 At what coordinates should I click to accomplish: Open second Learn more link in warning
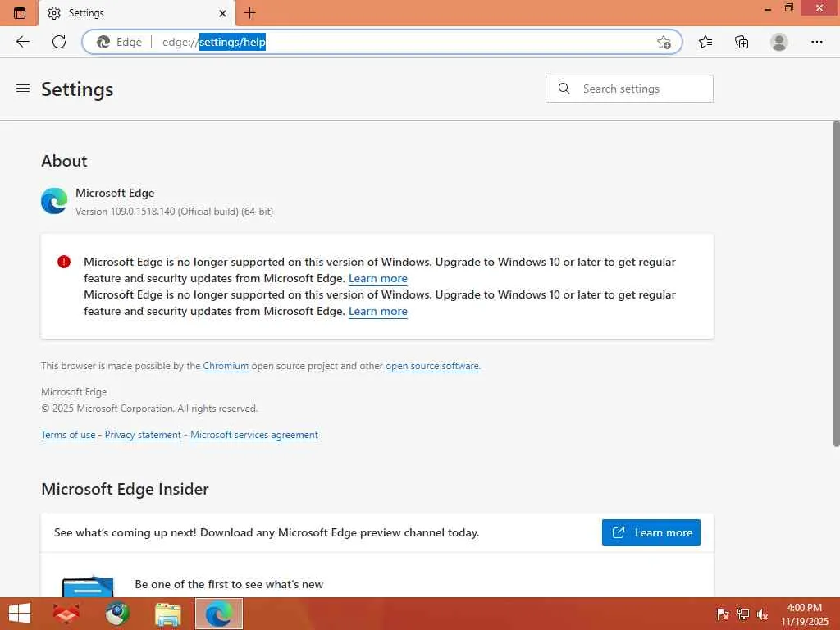(377, 311)
